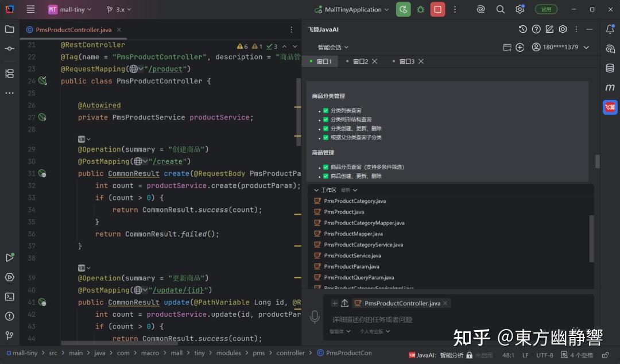The image size is (620, 364).
Task: Open PmsProductCategory.java from workspace list
Action: [x=355, y=201]
